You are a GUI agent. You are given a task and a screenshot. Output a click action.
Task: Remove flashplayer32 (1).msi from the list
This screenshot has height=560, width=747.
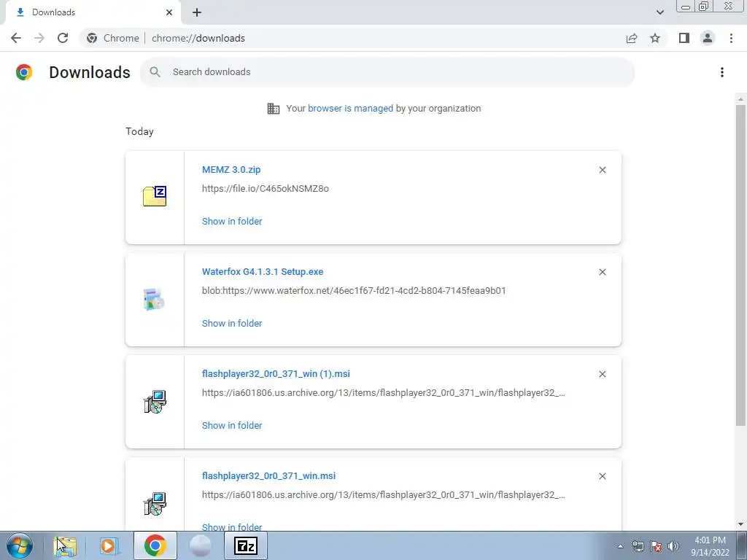[602, 374]
